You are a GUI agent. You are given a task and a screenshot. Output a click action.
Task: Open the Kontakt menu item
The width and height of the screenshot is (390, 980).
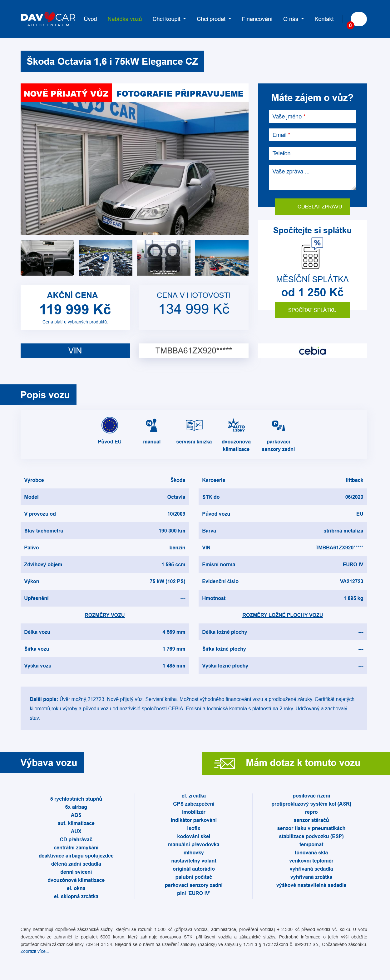324,19
